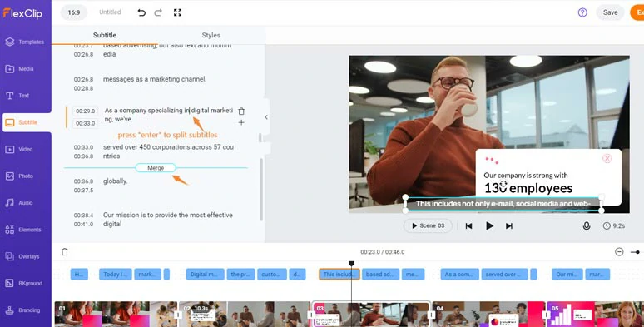Select subtitle clip 'custo...' in timeline
This screenshot has width=644, height=327.
coord(272,274)
